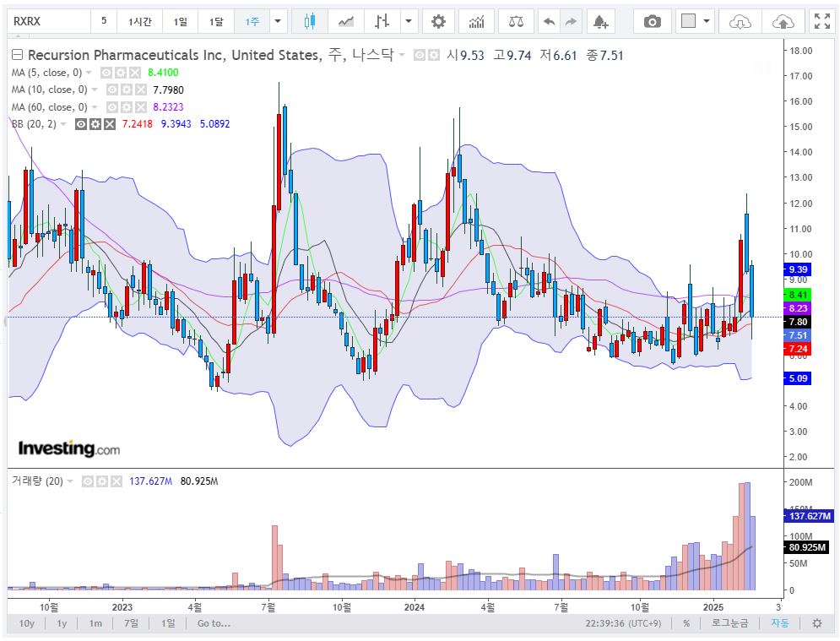Open settings gear on MA (60, close, 0)
The width and height of the screenshot is (840, 641).
point(126,106)
